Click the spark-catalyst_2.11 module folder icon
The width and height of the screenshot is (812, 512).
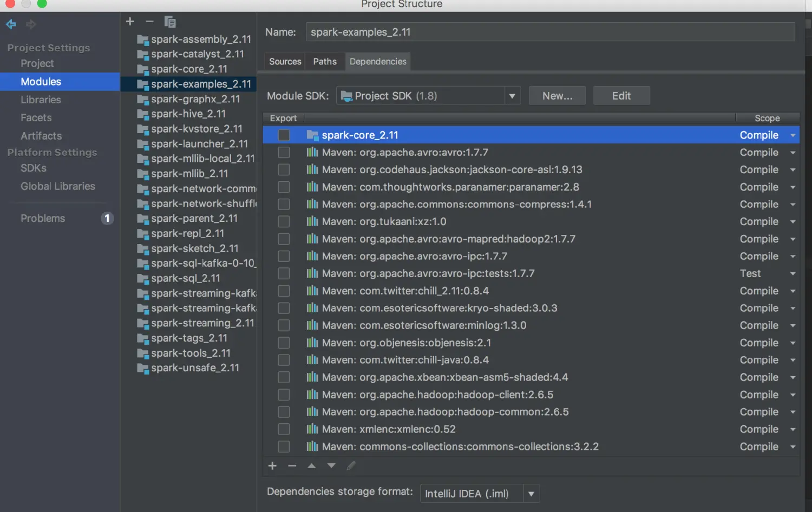point(143,54)
